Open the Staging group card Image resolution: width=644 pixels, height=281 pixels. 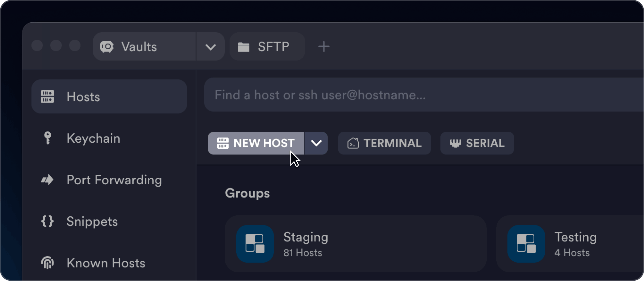pyautogui.click(x=355, y=244)
